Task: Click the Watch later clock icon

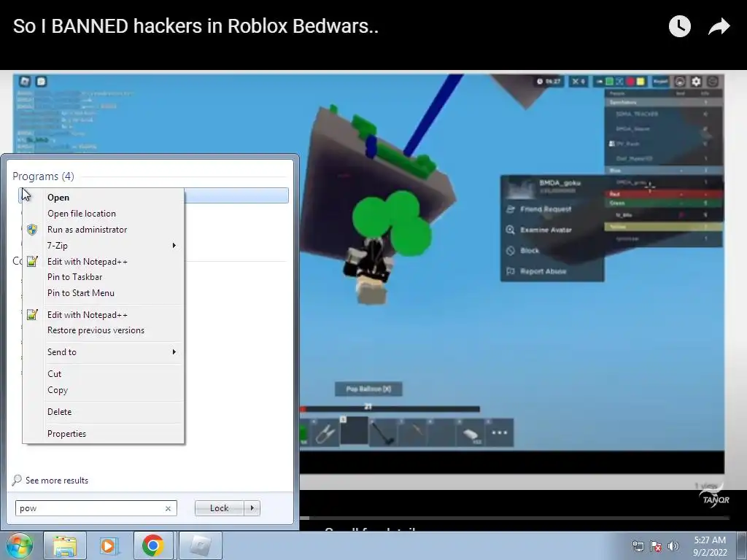Action: (679, 26)
